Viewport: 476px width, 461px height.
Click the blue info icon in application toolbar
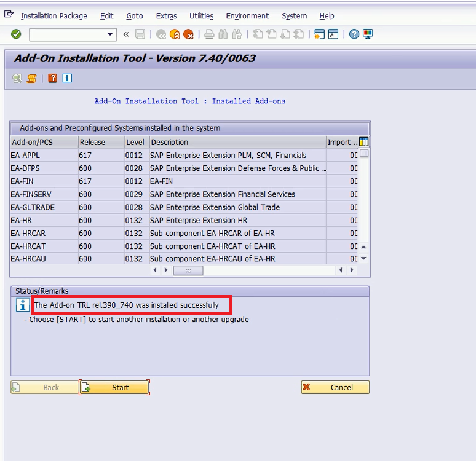[x=67, y=78]
